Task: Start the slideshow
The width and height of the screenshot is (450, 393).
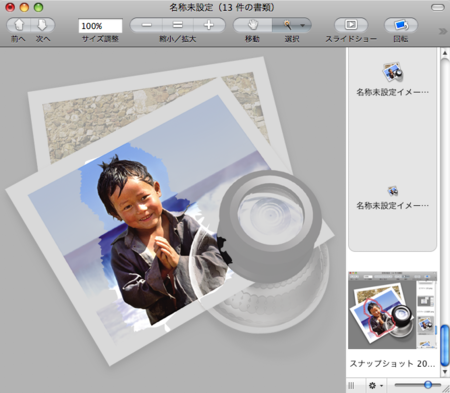Action: [351, 25]
